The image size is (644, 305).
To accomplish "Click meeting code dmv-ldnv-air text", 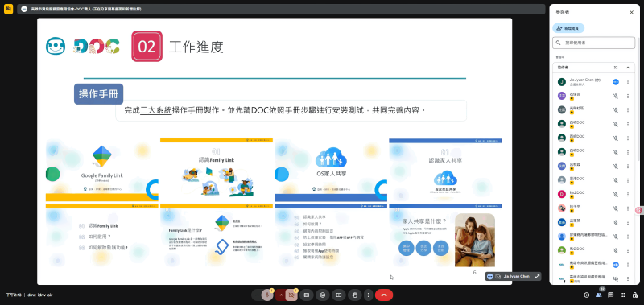I will pos(40,295).
